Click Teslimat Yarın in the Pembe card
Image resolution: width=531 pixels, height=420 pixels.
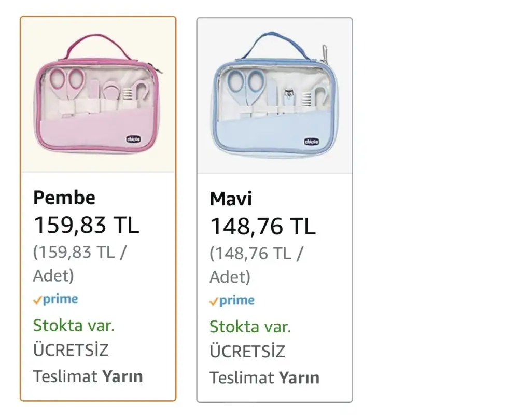pyautogui.click(x=88, y=376)
